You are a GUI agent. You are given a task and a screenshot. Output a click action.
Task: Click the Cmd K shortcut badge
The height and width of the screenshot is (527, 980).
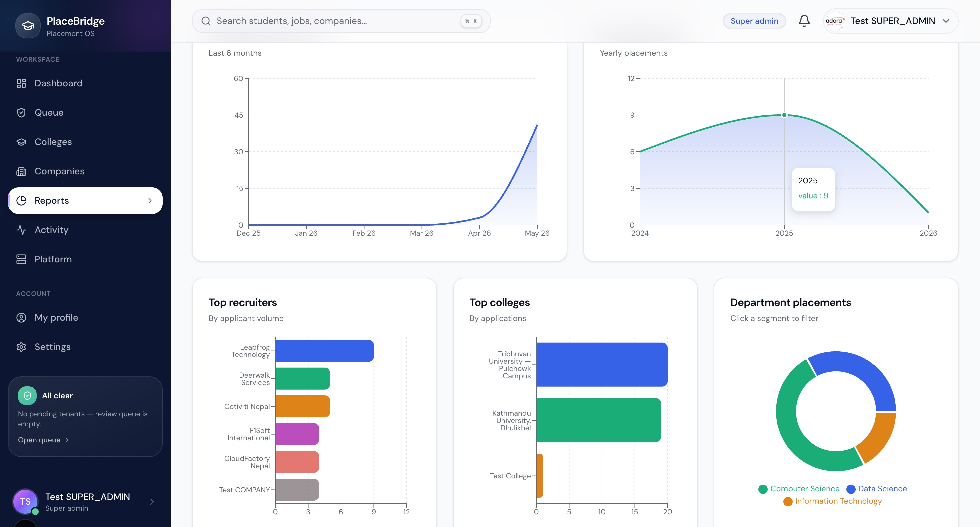tap(471, 21)
